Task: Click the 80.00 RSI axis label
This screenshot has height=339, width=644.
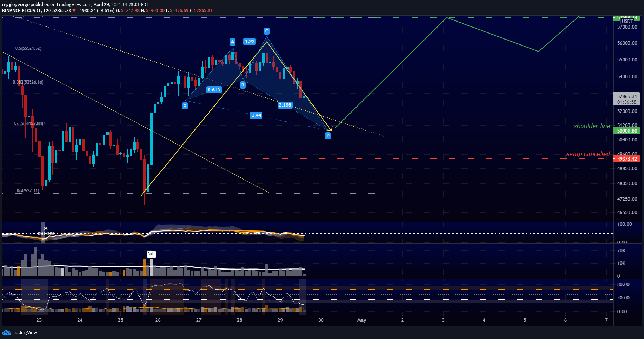Action: coord(623,284)
